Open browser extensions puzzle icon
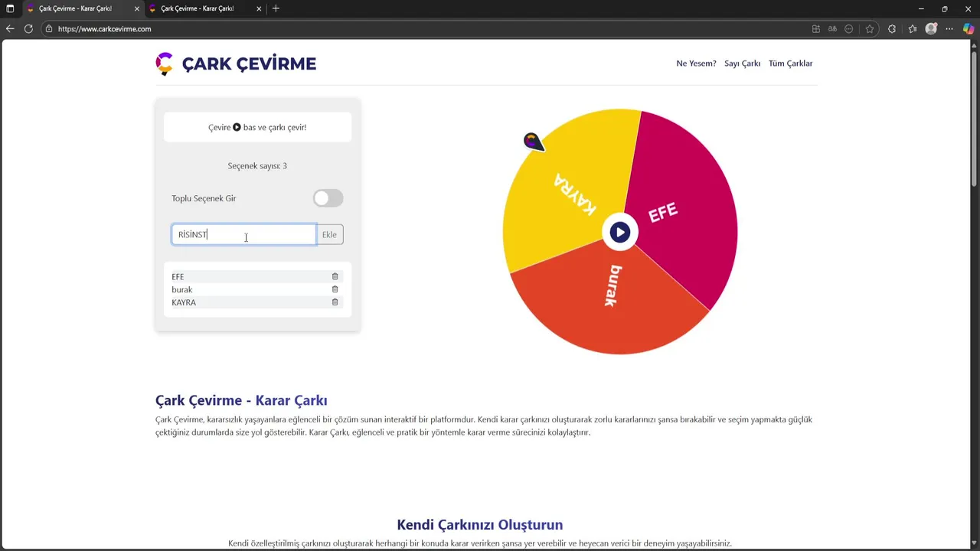 click(x=892, y=29)
